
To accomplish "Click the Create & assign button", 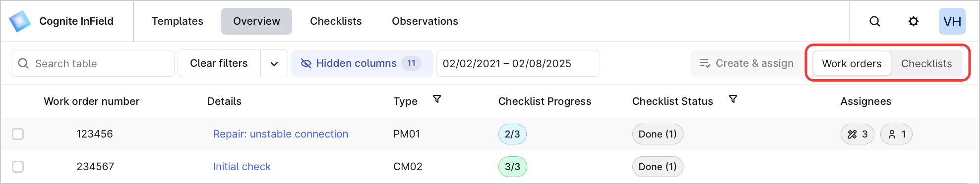I will click(746, 63).
